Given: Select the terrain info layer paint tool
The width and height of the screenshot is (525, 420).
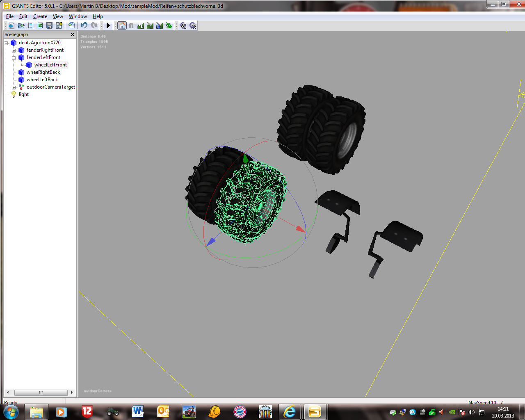Looking at the screenshot, I should point(160,25).
